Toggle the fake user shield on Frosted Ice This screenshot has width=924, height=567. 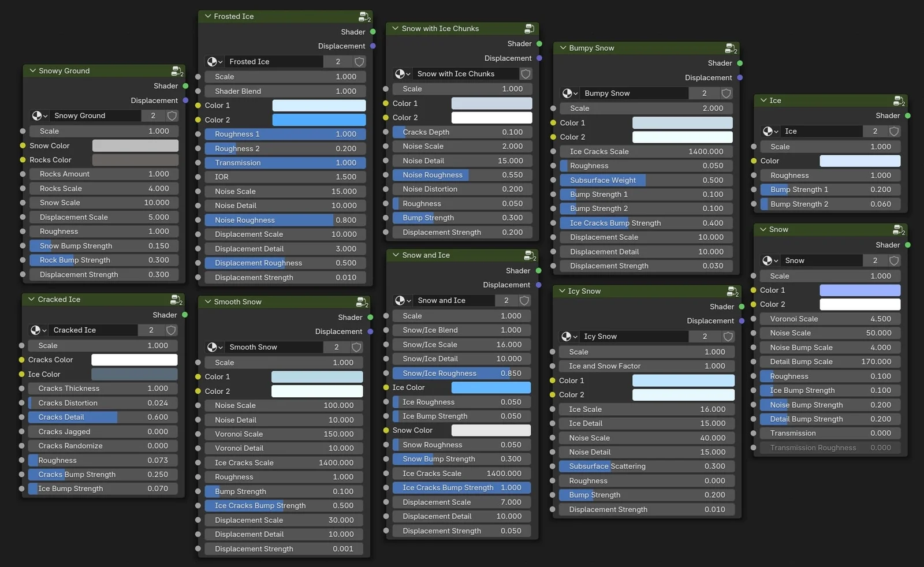click(x=359, y=62)
